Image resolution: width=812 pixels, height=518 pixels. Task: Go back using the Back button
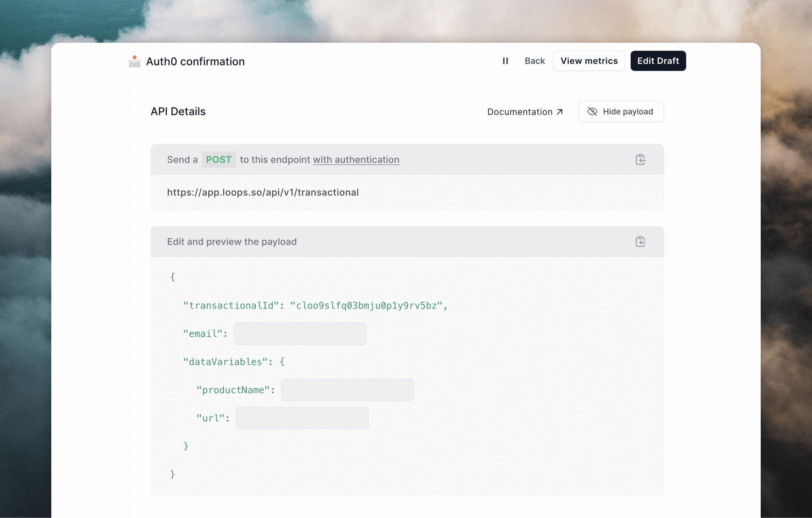tap(535, 61)
